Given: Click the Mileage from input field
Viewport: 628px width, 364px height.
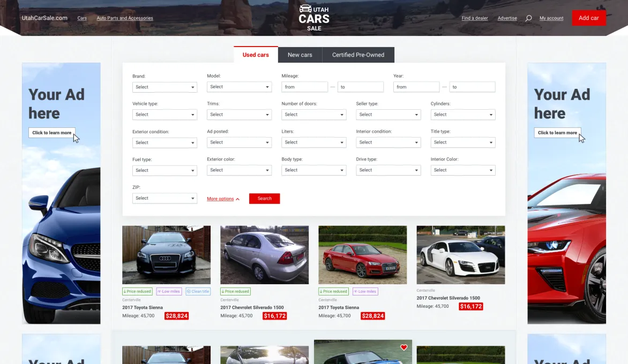Looking at the screenshot, I should (304, 87).
